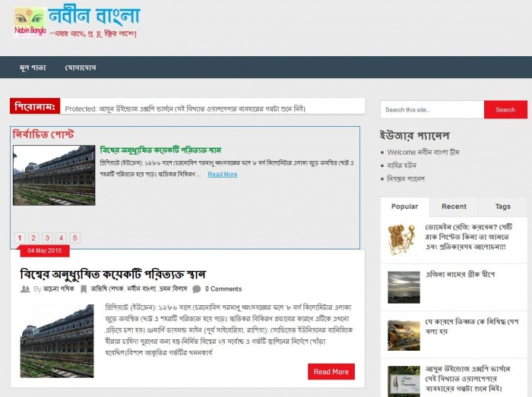532x397 pixels.
Task: Click the বাহির হউন logout link
Action: [x=401, y=165]
